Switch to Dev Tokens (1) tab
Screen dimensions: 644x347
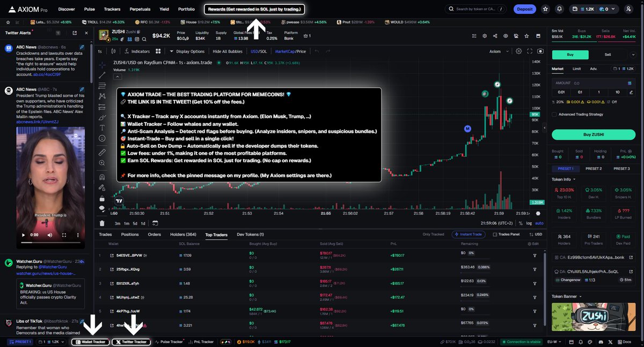(250, 234)
